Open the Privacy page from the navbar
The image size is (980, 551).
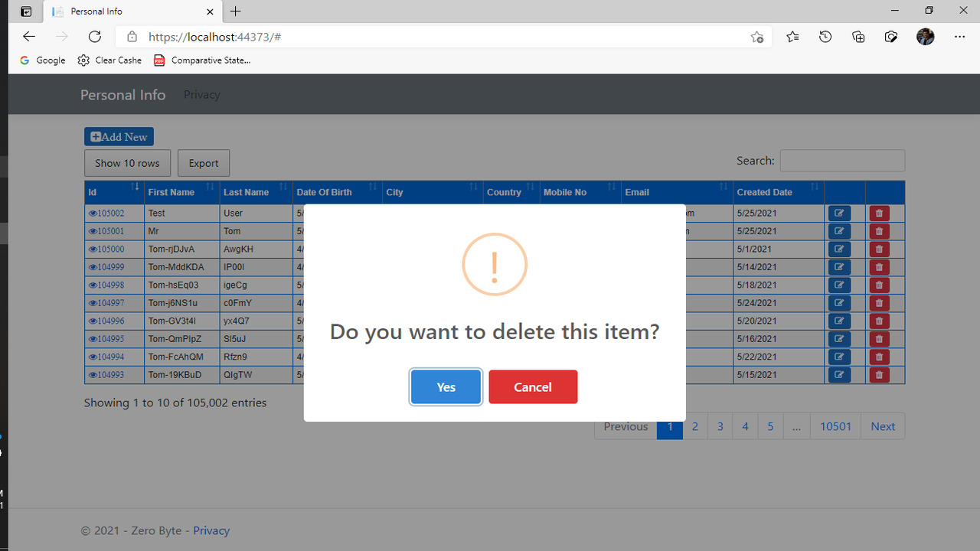click(x=201, y=94)
